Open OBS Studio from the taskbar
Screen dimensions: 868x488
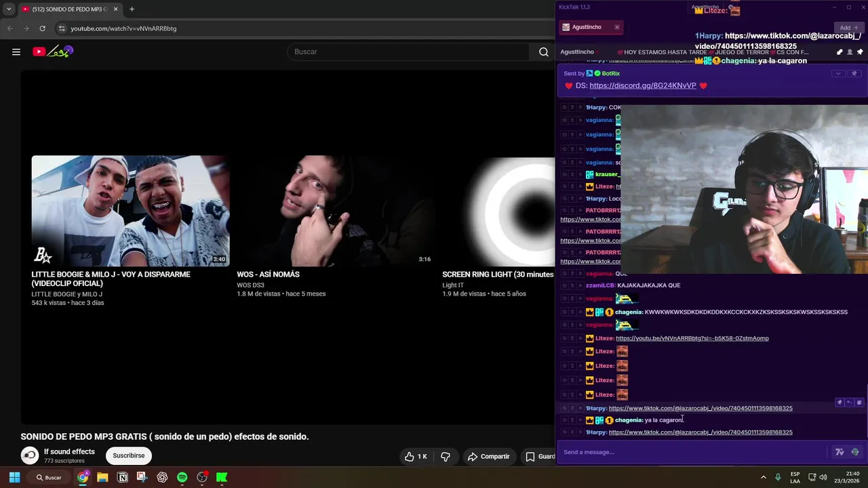click(x=202, y=477)
